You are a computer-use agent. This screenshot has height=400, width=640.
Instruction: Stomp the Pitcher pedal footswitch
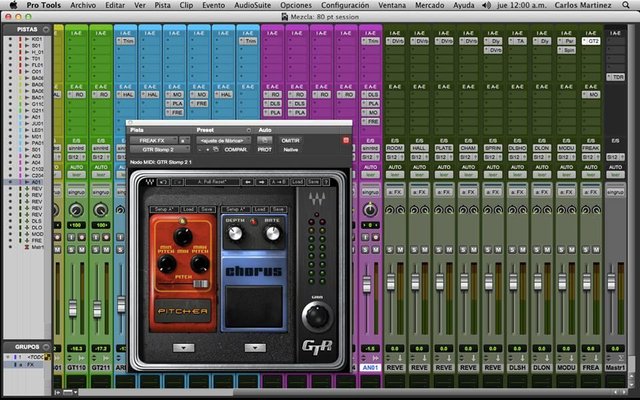point(183,311)
